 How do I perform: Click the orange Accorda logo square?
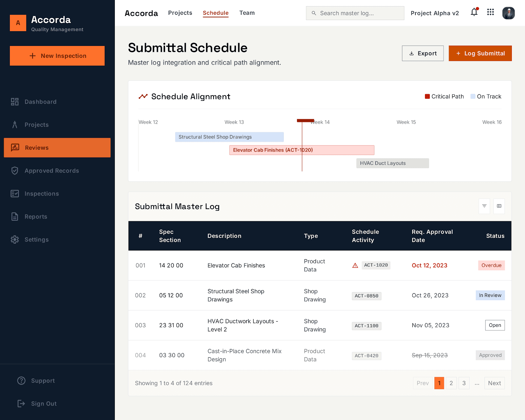coord(18,23)
